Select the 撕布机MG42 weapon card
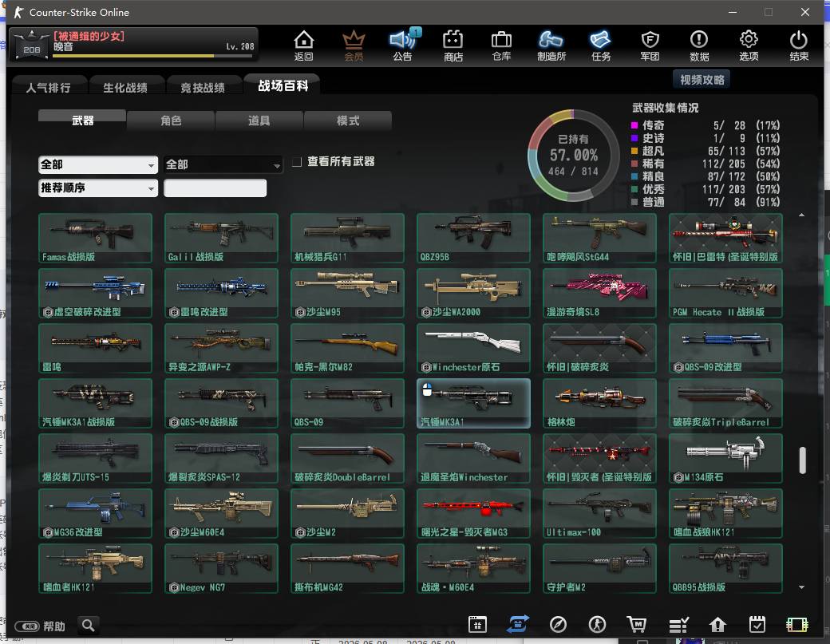Viewport: 830px width, 644px height. [347, 568]
